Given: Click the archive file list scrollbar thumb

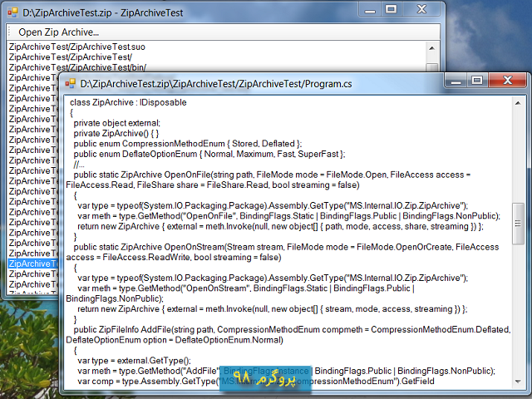Looking at the screenshot, I should click(432, 69).
